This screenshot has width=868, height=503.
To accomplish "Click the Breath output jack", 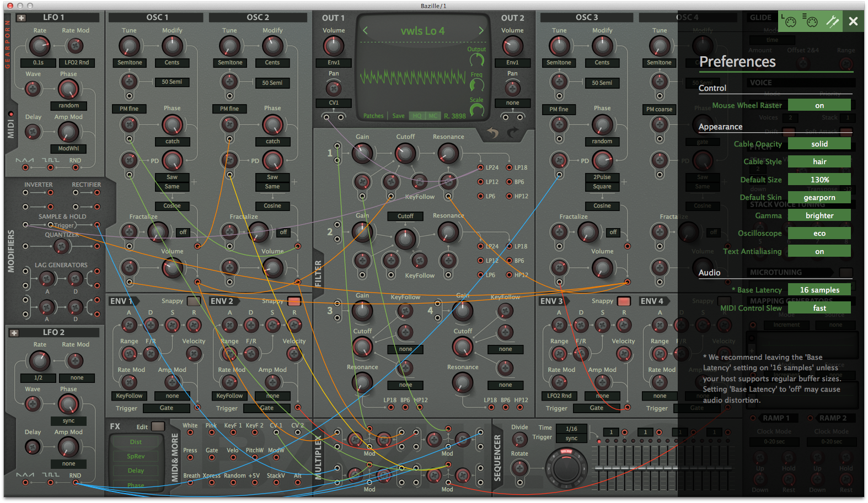I will point(190,483).
